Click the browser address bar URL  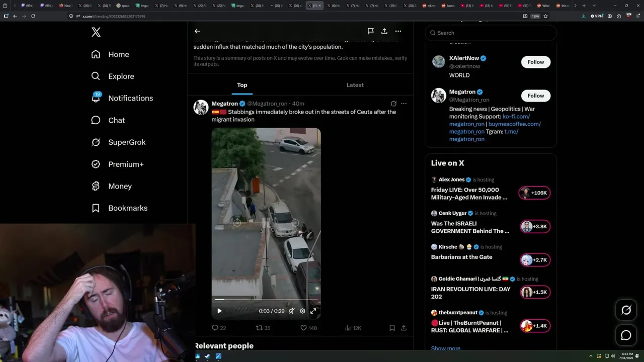click(x=114, y=16)
